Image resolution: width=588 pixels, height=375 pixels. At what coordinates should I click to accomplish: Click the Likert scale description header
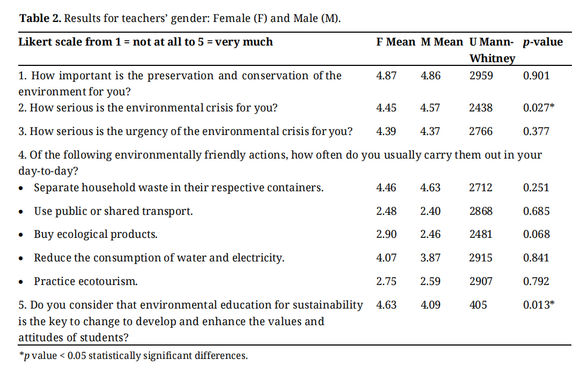146,42
